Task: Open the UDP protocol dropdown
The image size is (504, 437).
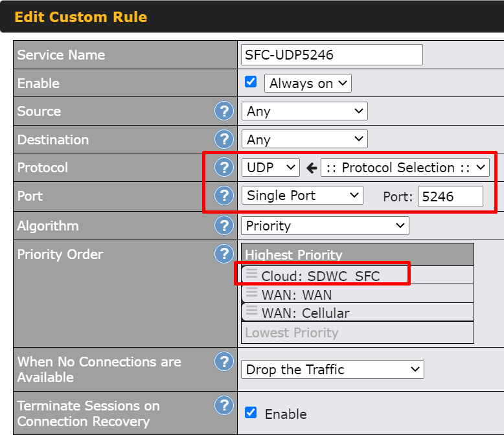Action: pyautogui.click(x=271, y=168)
